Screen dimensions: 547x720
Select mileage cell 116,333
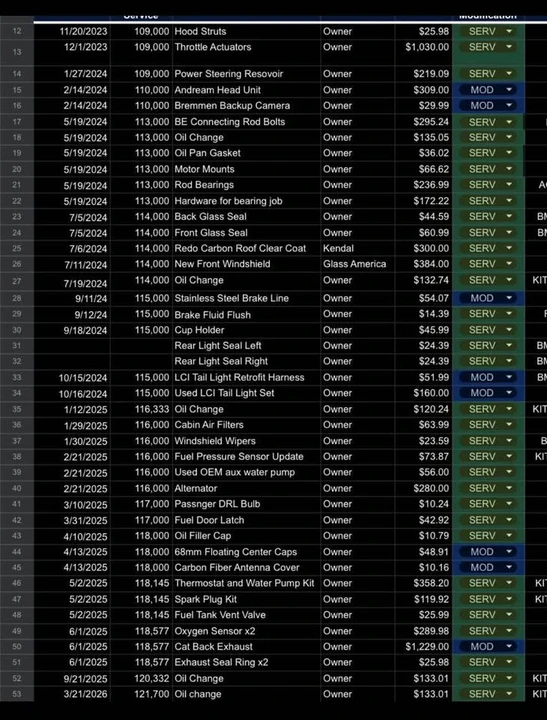141,409
